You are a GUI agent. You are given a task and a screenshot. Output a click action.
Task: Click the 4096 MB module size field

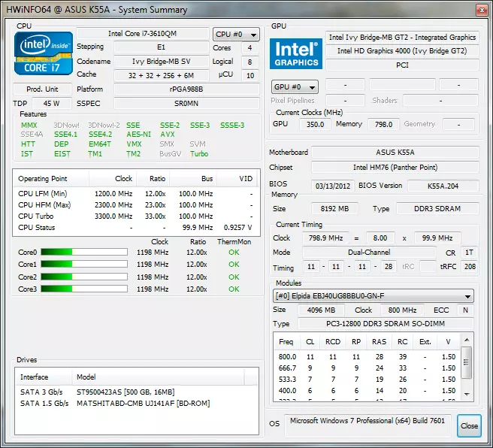click(321, 310)
